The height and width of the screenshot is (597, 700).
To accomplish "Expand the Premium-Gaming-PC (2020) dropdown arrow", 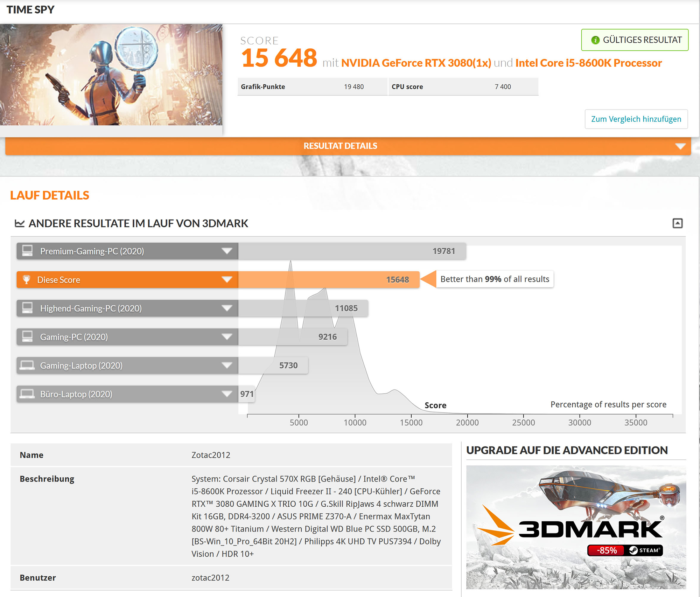I will (x=227, y=251).
